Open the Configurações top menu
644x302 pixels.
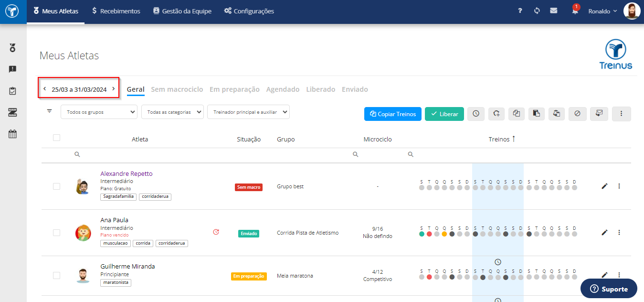tap(249, 11)
